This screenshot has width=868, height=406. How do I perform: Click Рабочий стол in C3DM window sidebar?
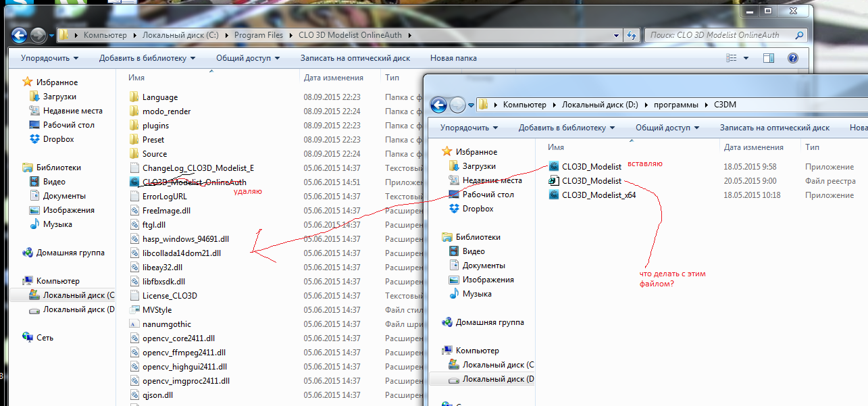click(x=488, y=195)
